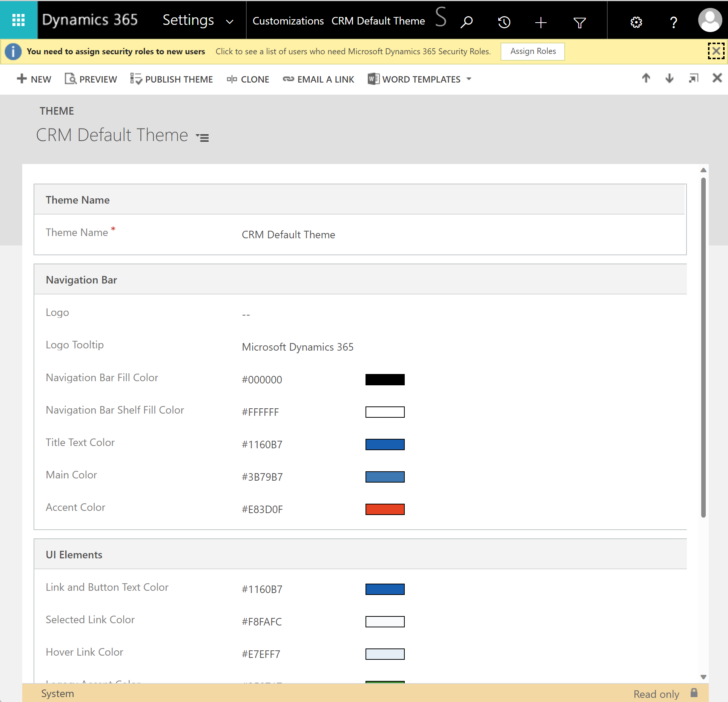Image resolution: width=728 pixels, height=702 pixels.
Task: Click the quick create plus icon
Action: pos(541,22)
